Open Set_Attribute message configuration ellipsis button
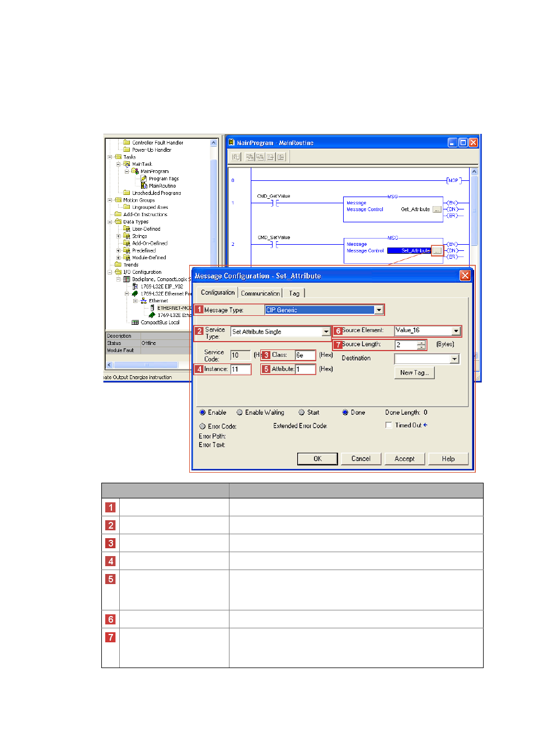Screen dimensions: 534x756 tap(437, 250)
